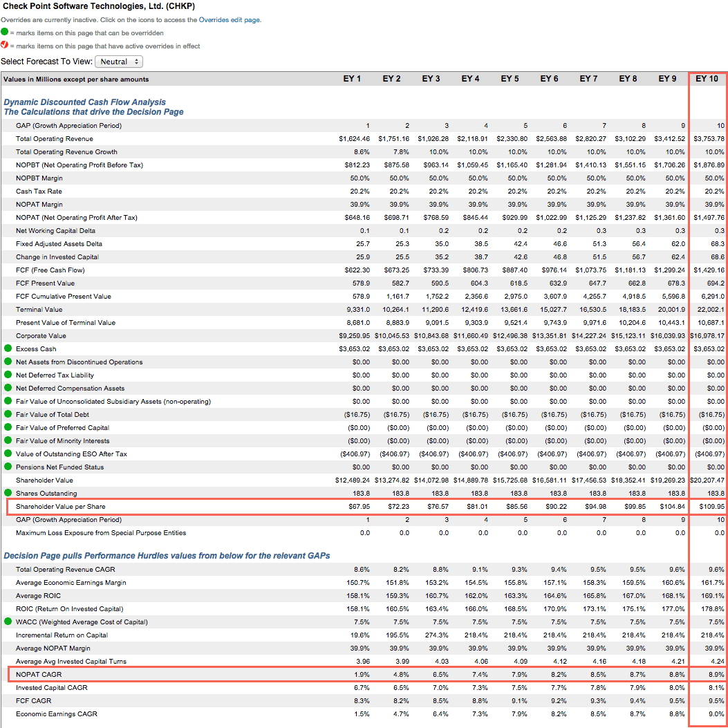The width and height of the screenshot is (728, 728).
Task: Click the Shareholder Value per Share label
Action: pyautogui.click(x=60, y=507)
